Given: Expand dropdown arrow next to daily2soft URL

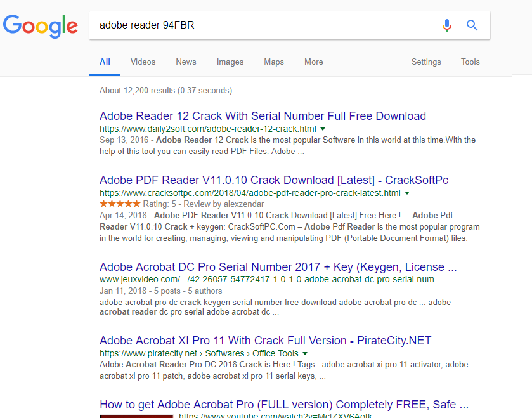Looking at the screenshot, I should (x=322, y=129).
